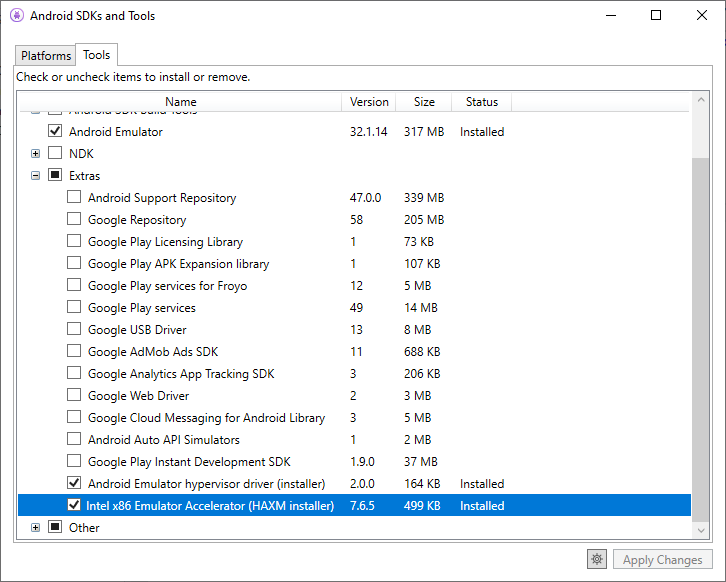The height and width of the screenshot is (582, 726).
Task: Toggle the Other group checkbox
Action: (55, 527)
